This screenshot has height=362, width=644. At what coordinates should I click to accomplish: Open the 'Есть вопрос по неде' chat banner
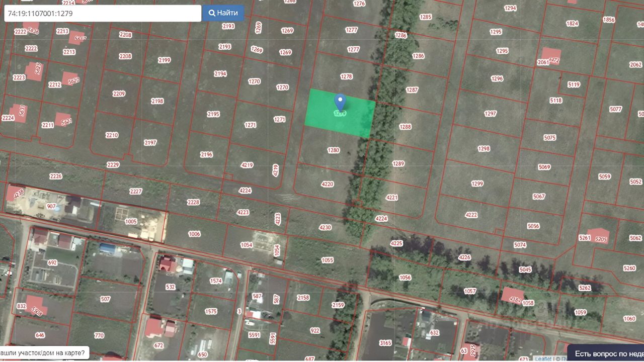pos(606,353)
